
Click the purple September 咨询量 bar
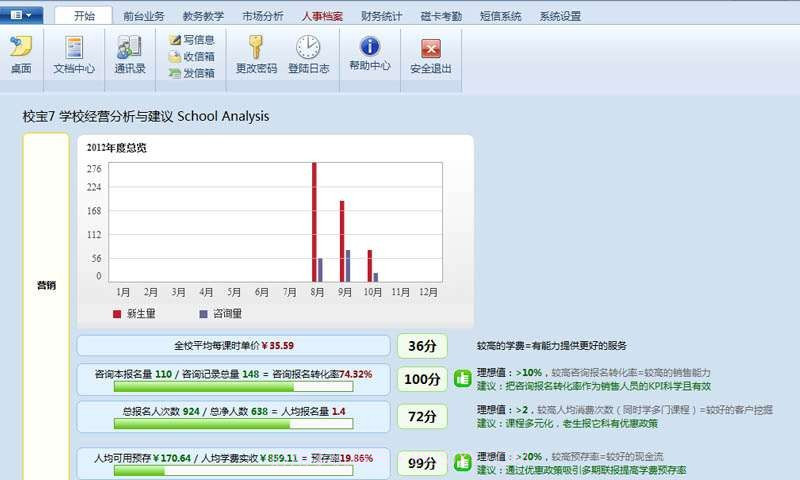point(348,266)
